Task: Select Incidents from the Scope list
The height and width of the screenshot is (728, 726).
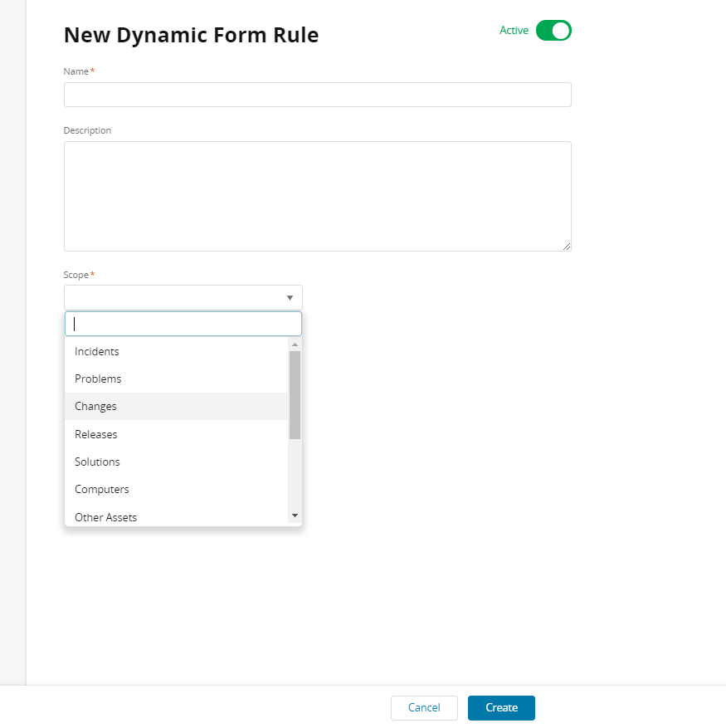Action: pos(97,351)
